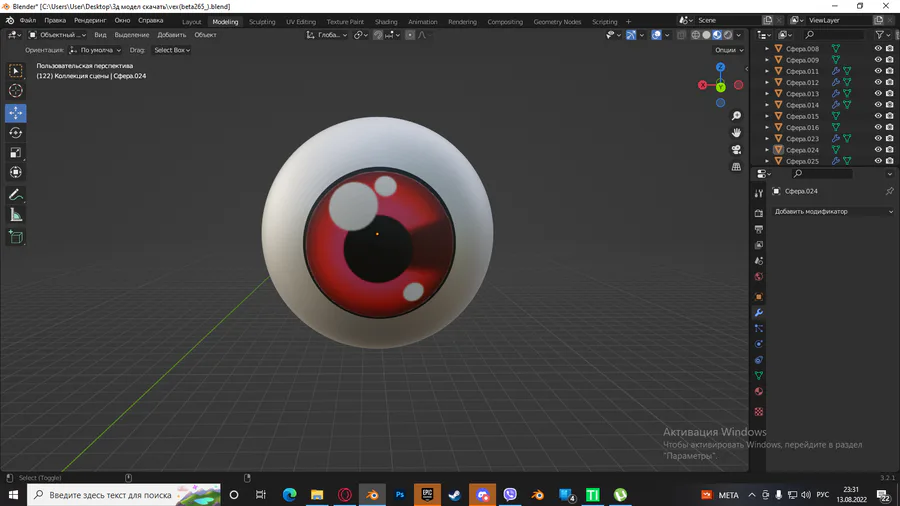The image size is (900, 506).
Task: Expand Сфера.025 tree row
Action: coord(767,161)
